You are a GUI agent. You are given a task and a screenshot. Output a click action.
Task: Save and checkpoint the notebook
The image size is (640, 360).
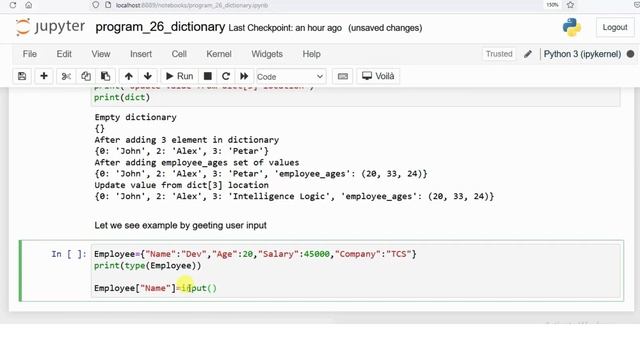click(x=22, y=76)
